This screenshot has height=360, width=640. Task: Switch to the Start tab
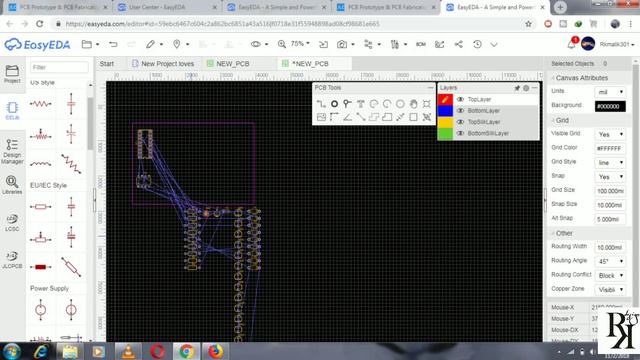tap(107, 64)
